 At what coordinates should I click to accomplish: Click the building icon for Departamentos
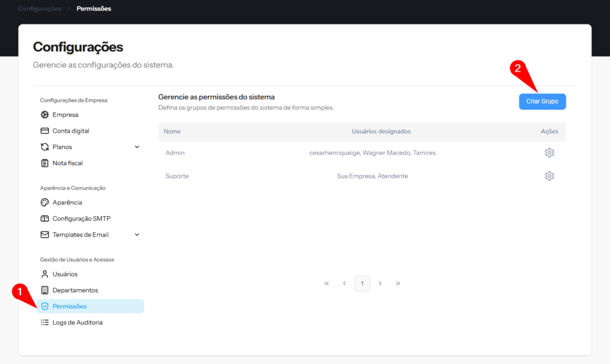(x=45, y=290)
